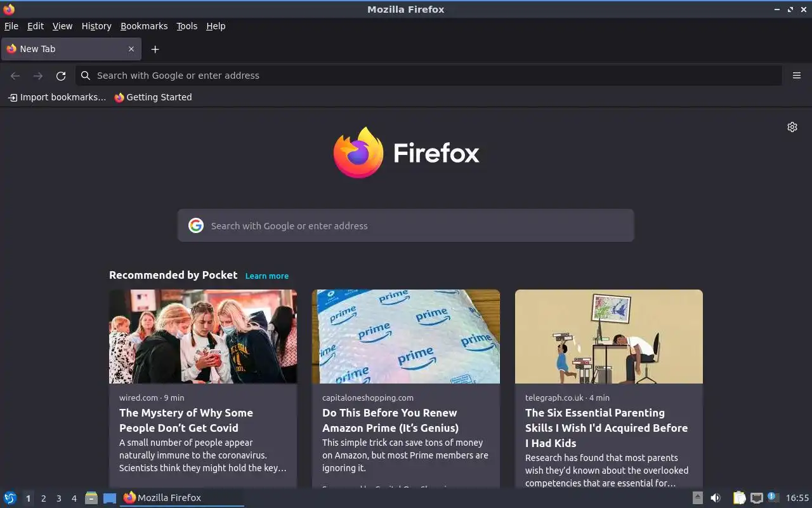The image size is (812, 508).
Task: Open clipboard manager tray icon
Action: coord(739,498)
